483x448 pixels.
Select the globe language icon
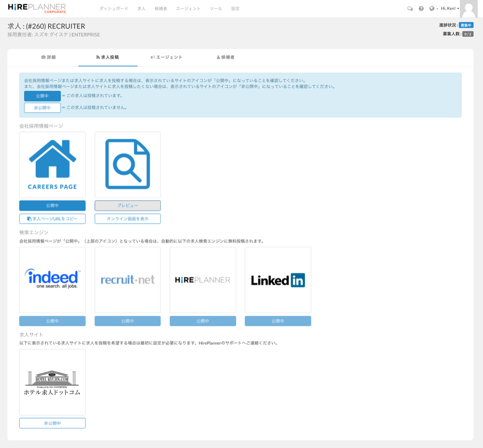point(432,8)
